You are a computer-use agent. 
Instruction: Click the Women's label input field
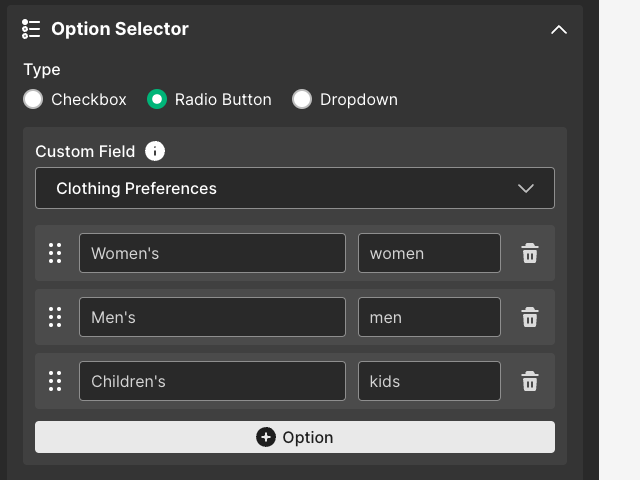click(x=212, y=253)
